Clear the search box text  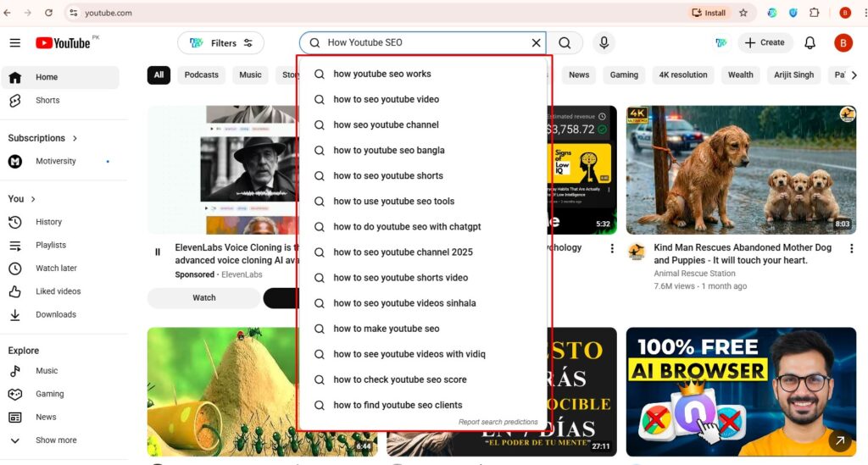tap(536, 42)
